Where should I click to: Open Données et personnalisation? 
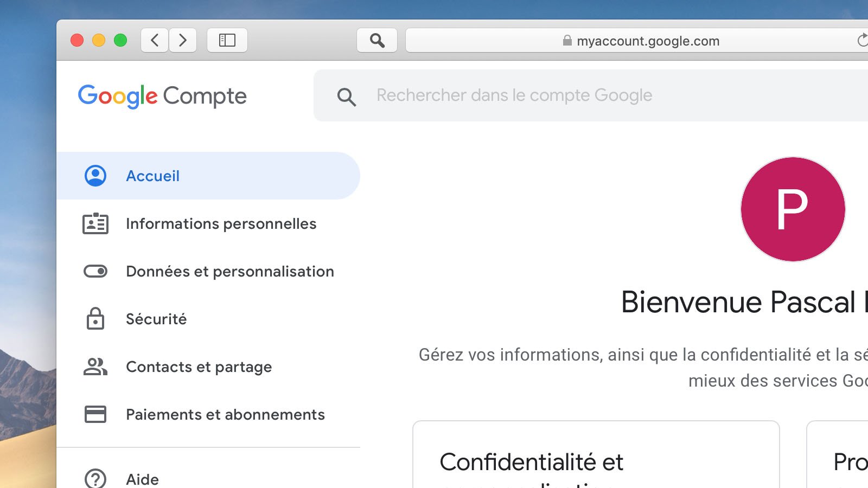(208, 271)
